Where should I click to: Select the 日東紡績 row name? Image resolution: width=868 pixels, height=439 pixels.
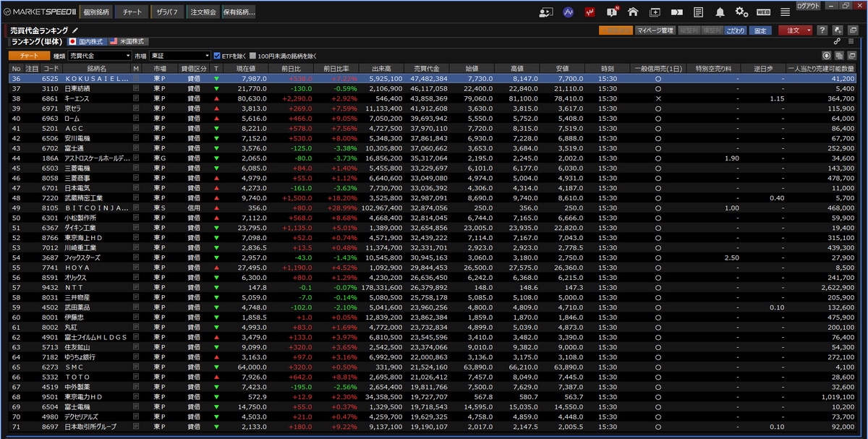point(78,88)
